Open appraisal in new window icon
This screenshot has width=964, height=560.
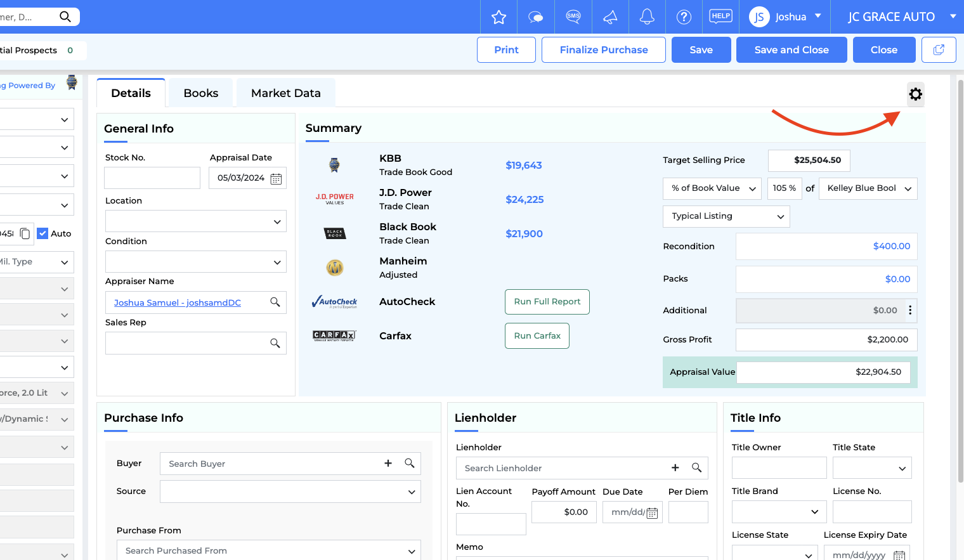coord(939,49)
